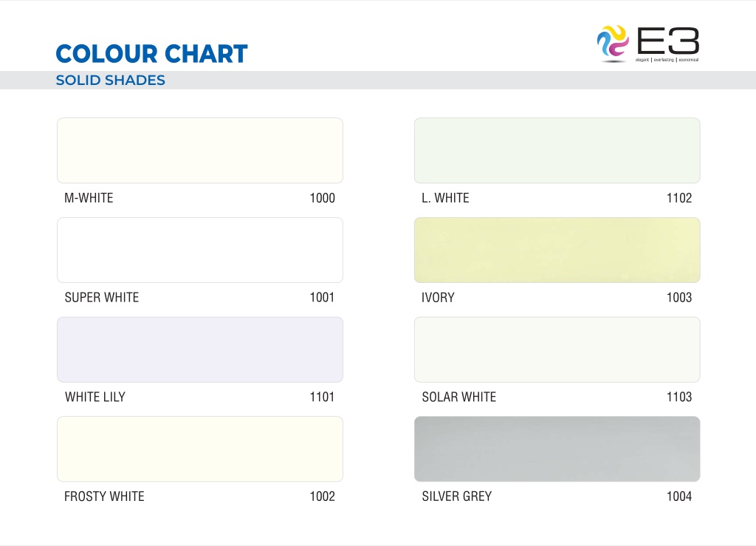Click the SILVER GREY label
This screenshot has height=546, width=756.
point(456,496)
